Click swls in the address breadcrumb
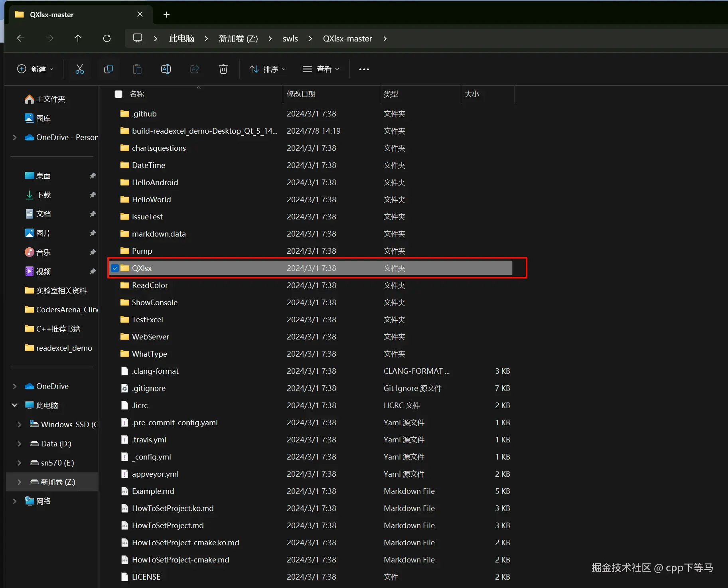 [x=290, y=39]
